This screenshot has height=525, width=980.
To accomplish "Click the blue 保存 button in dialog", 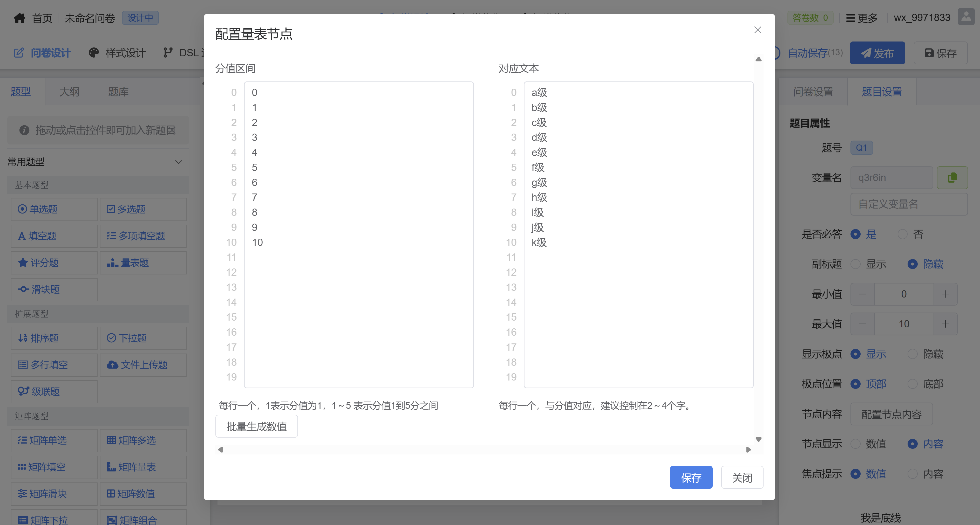I will [691, 478].
